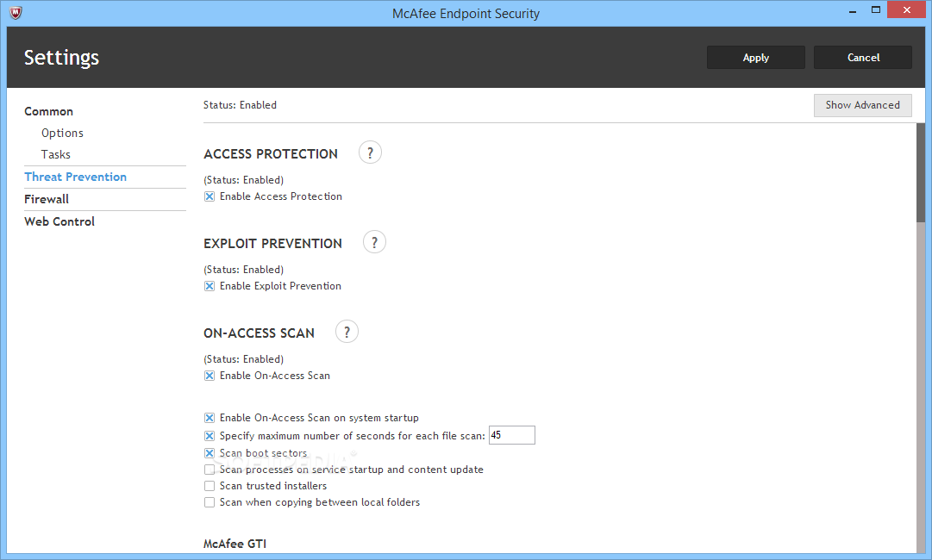This screenshot has height=560, width=932.
Task: Select the Threat Prevention section
Action: point(76,177)
